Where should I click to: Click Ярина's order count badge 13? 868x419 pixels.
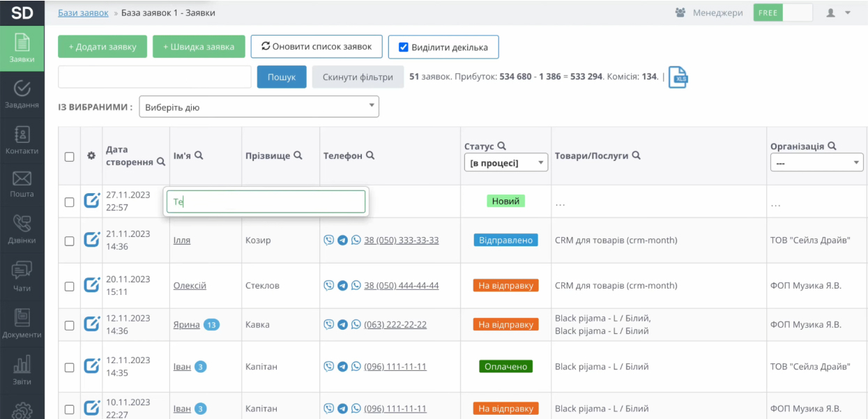coord(211,324)
